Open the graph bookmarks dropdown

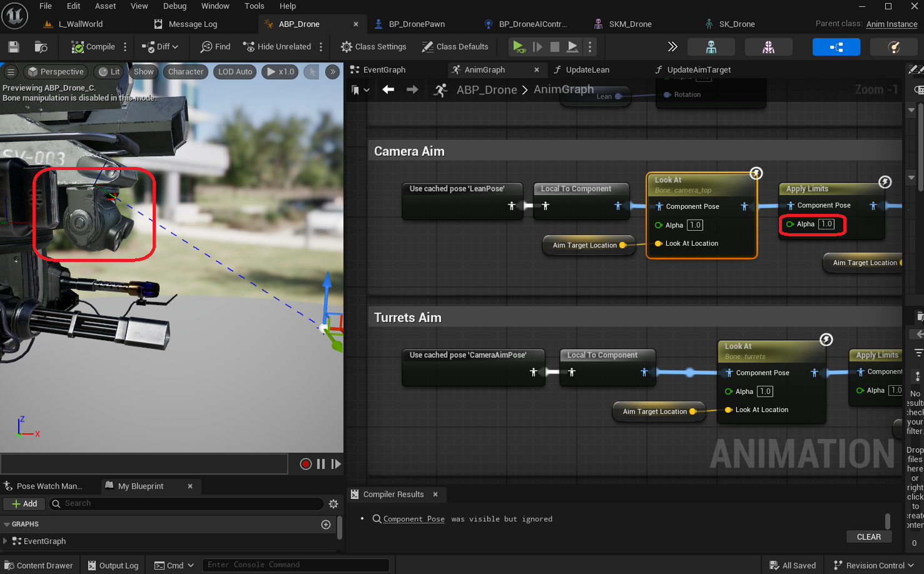click(x=360, y=90)
